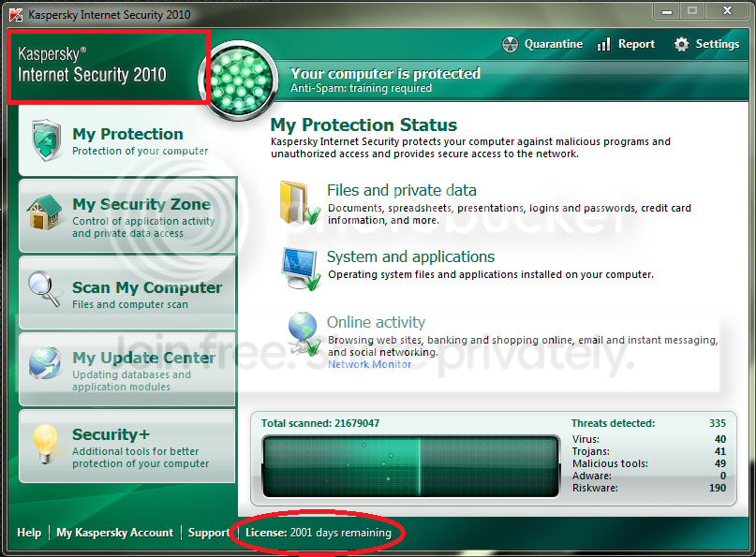Open the My Protection tab
This screenshot has width=756, height=557.
pyautogui.click(x=127, y=140)
